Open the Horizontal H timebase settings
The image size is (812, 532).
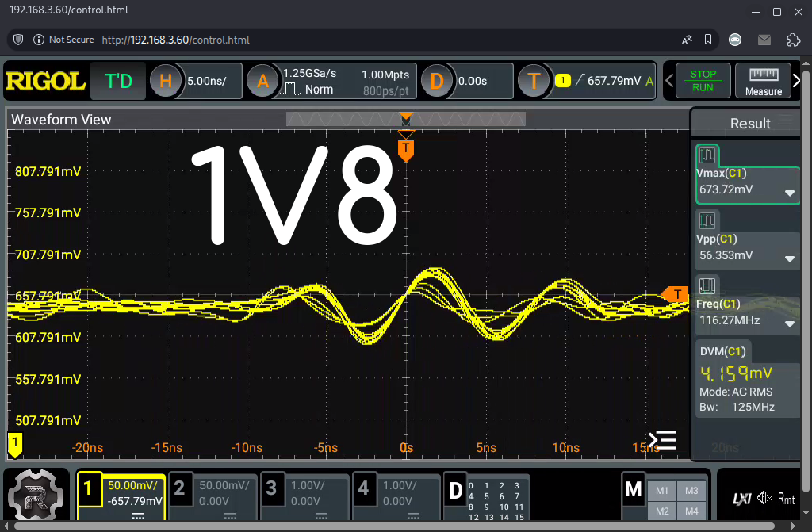pos(165,82)
